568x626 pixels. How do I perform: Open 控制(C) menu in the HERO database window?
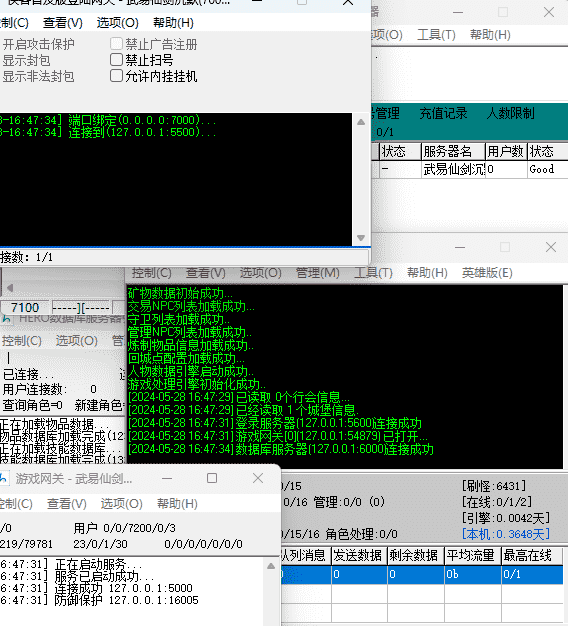click(x=22, y=341)
